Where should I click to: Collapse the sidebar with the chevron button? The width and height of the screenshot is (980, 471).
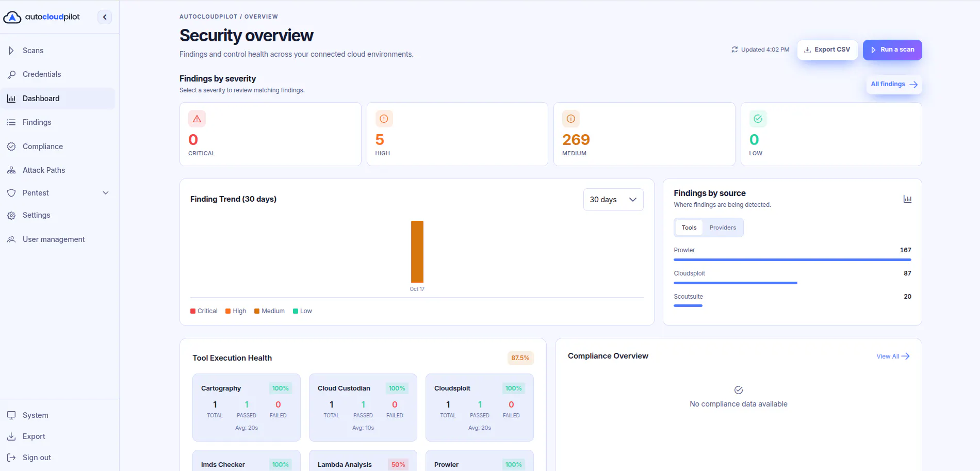click(105, 17)
